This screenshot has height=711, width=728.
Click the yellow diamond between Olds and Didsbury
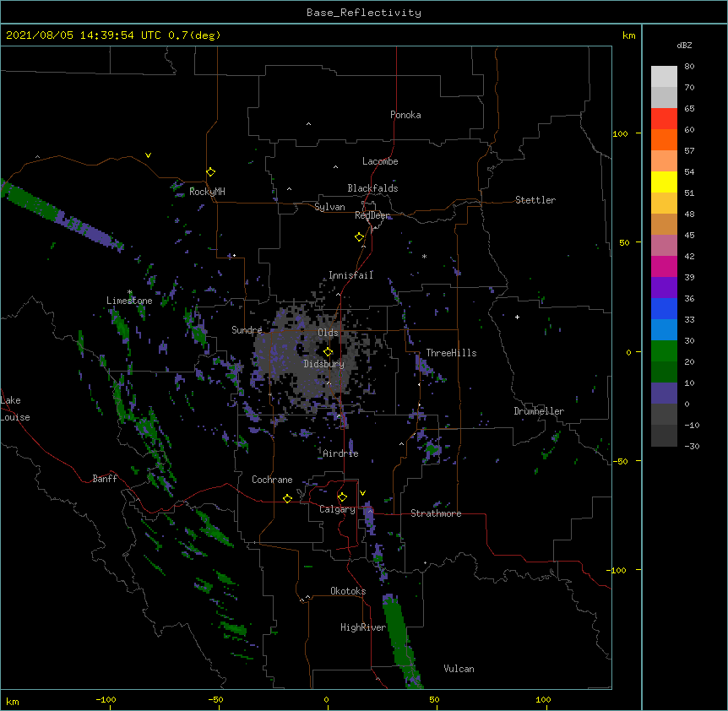328,352
